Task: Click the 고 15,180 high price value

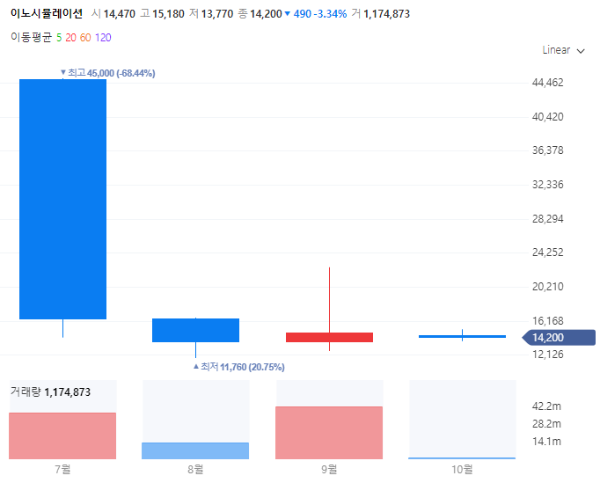Action: 163,14
